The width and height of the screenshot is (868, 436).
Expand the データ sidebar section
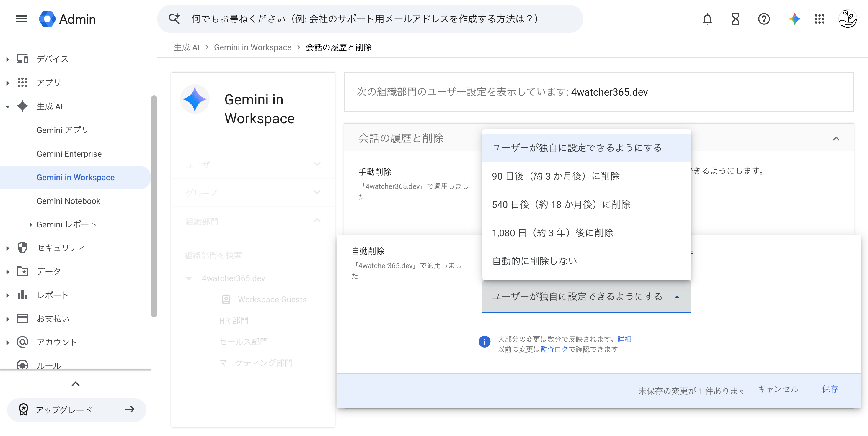tap(7, 272)
